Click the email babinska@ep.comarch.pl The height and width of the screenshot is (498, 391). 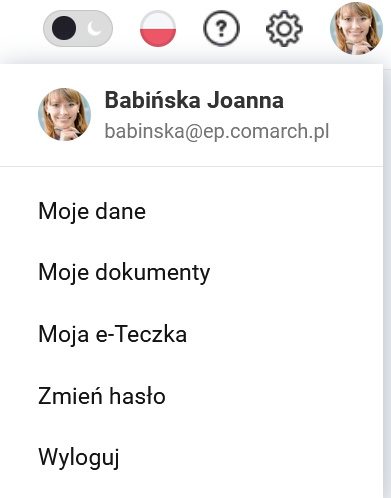(217, 131)
